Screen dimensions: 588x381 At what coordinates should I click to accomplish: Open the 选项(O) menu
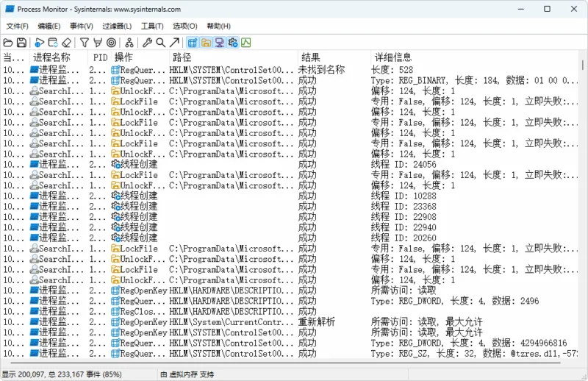[x=185, y=26]
